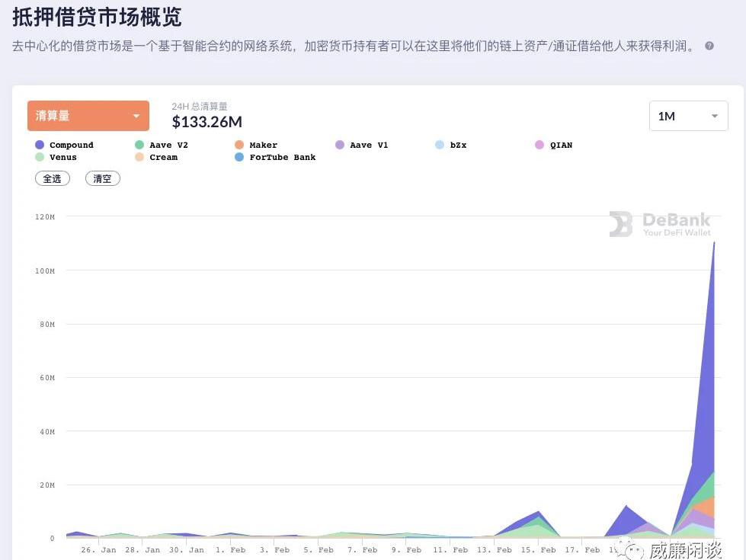Click the help question mark icon
The width and height of the screenshot is (746, 560).
[709, 46]
